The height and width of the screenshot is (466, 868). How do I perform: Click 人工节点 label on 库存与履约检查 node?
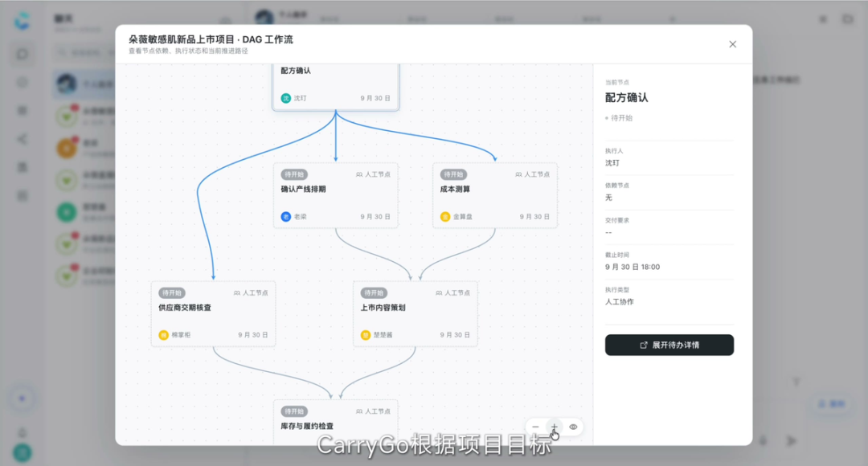coord(373,411)
